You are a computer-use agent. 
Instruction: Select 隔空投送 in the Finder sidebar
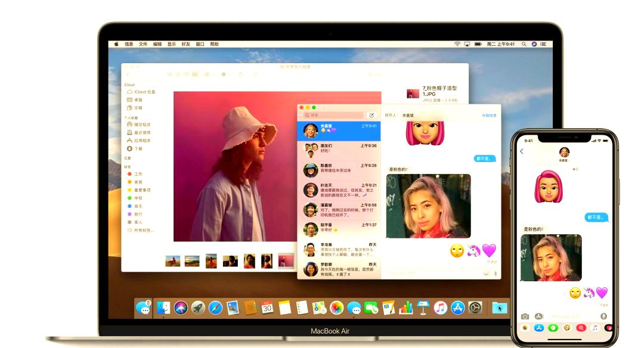[139, 125]
